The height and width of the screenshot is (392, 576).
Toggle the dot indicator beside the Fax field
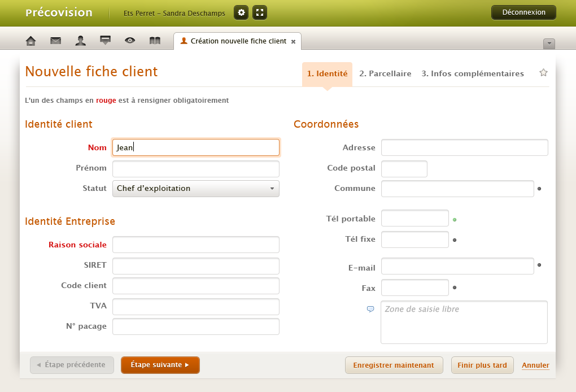pyautogui.click(x=455, y=288)
